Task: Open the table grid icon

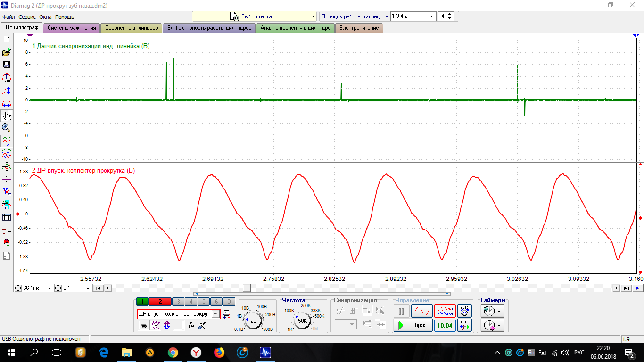Action: point(7,217)
